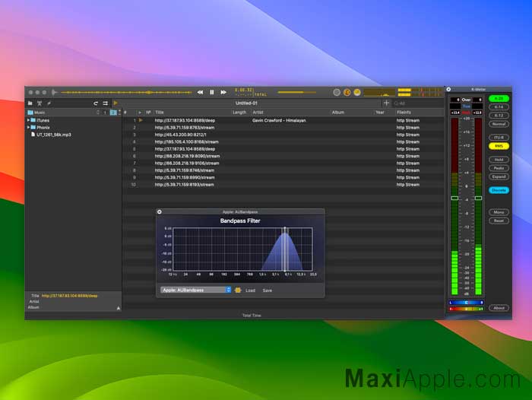
Task: Toggle the repeat arrow icon
Action: click(96, 103)
